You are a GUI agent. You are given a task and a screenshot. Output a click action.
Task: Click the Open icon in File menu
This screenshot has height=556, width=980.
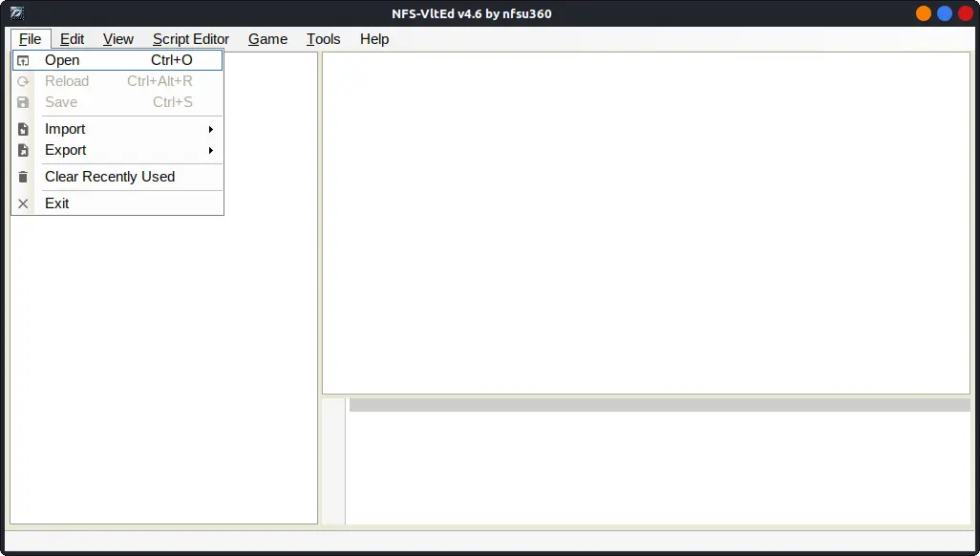tap(23, 61)
